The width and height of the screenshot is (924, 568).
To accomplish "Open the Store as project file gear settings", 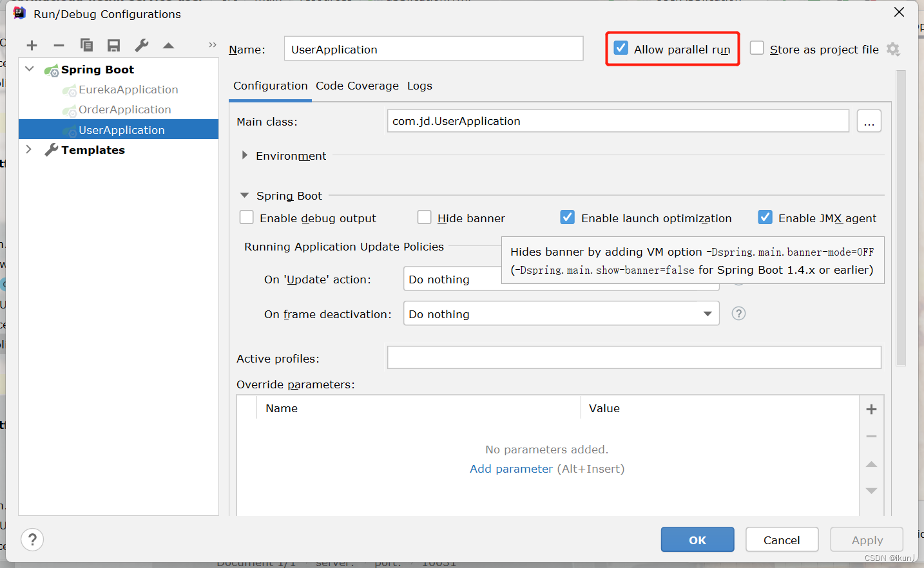I will click(893, 49).
